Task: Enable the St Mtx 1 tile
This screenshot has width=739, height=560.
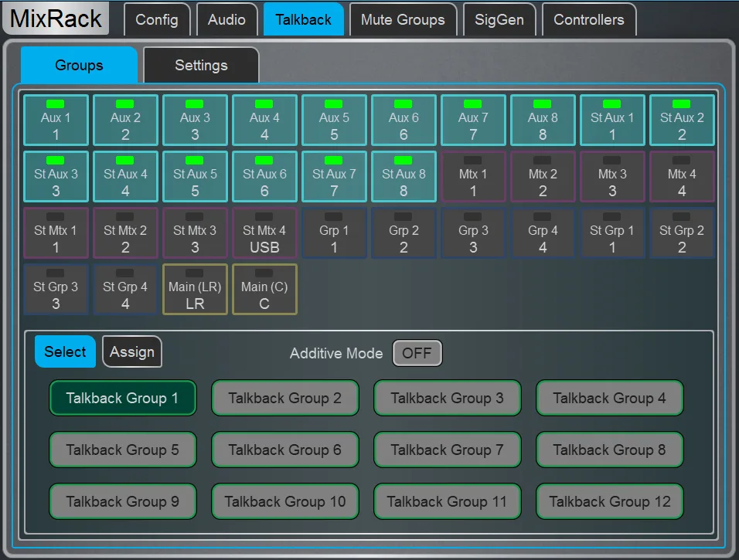Action: click(x=56, y=233)
